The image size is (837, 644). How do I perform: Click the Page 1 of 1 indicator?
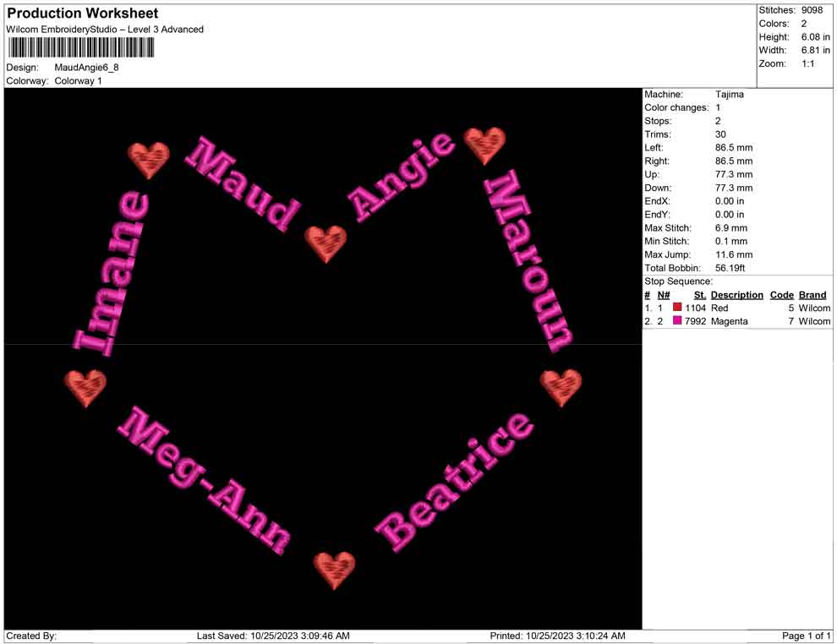[806, 636]
